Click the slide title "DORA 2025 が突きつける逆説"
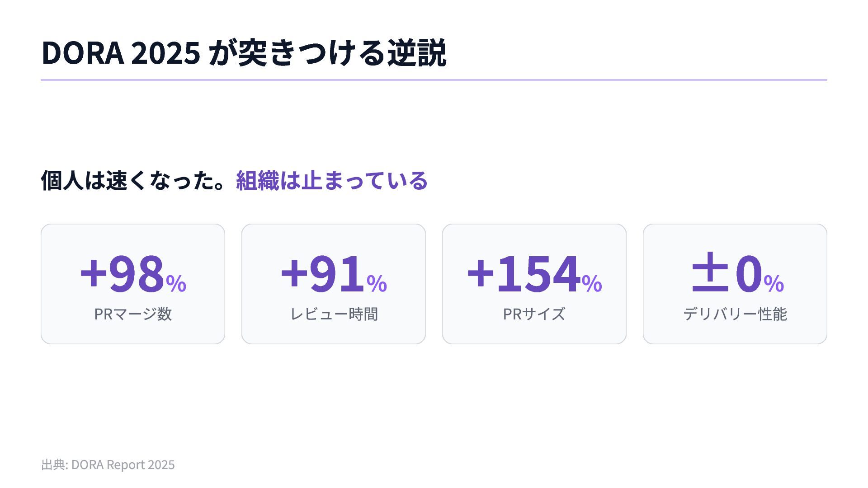868x488 pixels. click(244, 53)
